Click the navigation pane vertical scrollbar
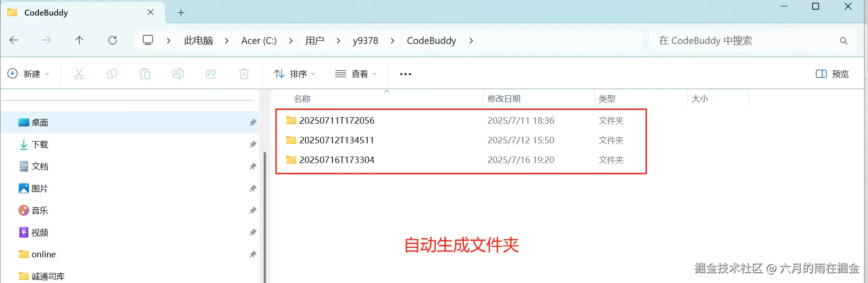Image resolution: width=868 pixels, height=283 pixels. click(265, 215)
